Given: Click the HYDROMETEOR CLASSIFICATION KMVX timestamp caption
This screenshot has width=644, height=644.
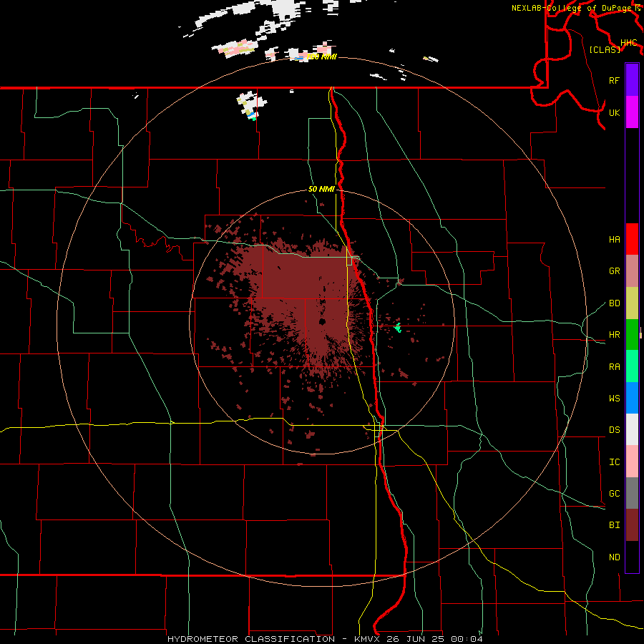Looking at the screenshot, I should [x=325, y=639].
